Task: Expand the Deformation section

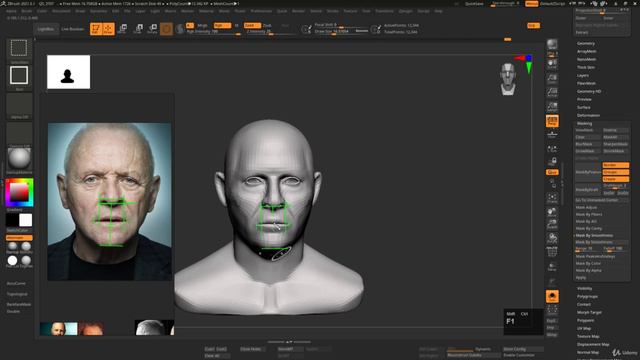Action: pyautogui.click(x=589, y=115)
